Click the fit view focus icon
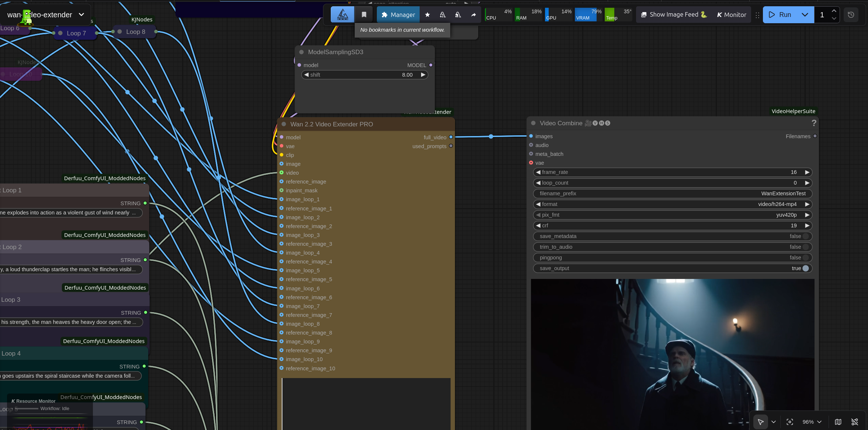The image size is (868, 430). tap(789, 422)
